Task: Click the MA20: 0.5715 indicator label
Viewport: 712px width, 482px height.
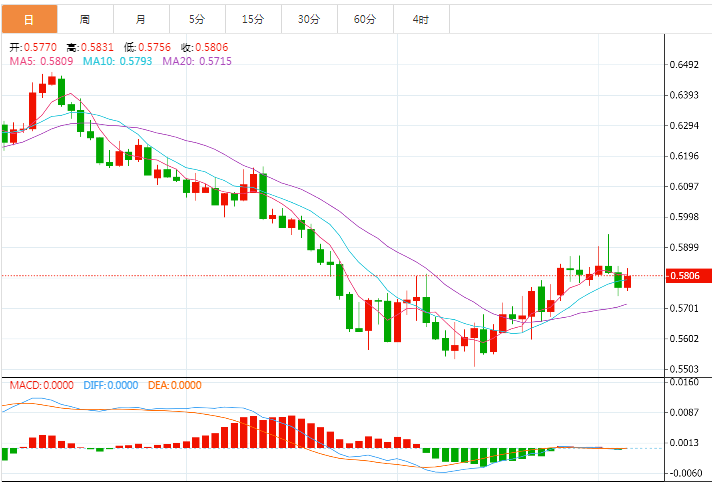Action: [197, 61]
